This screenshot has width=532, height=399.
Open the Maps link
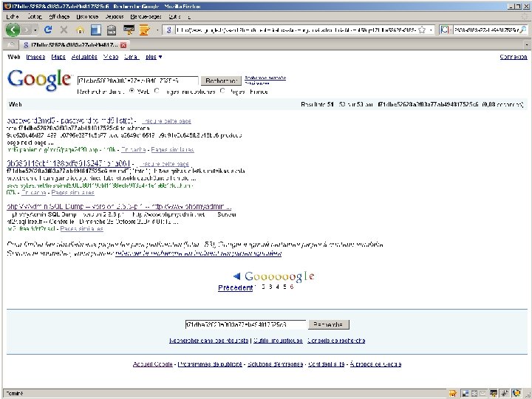pyautogui.click(x=58, y=57)
